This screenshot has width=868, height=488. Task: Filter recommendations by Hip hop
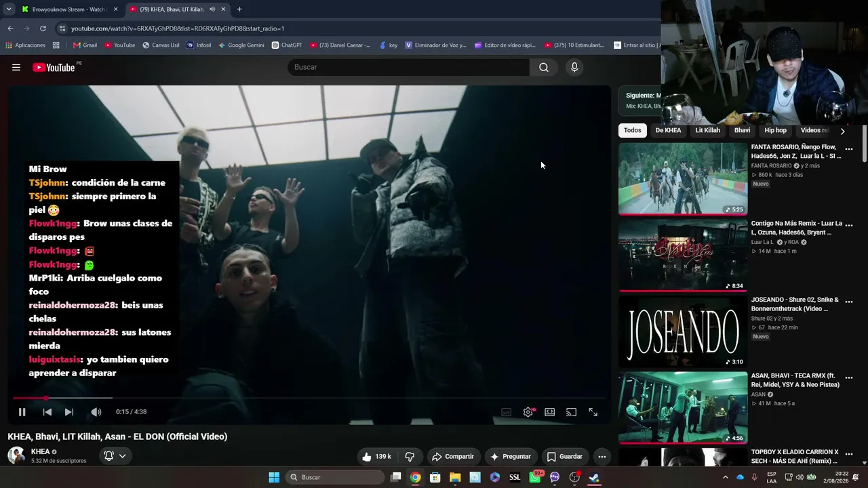click(x=775, y=130)
